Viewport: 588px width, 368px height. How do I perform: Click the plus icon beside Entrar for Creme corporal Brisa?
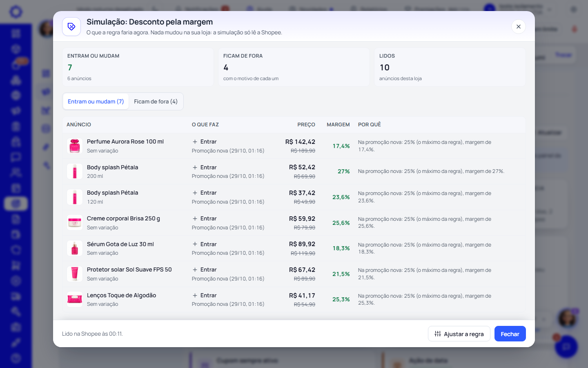click(195, 218)
